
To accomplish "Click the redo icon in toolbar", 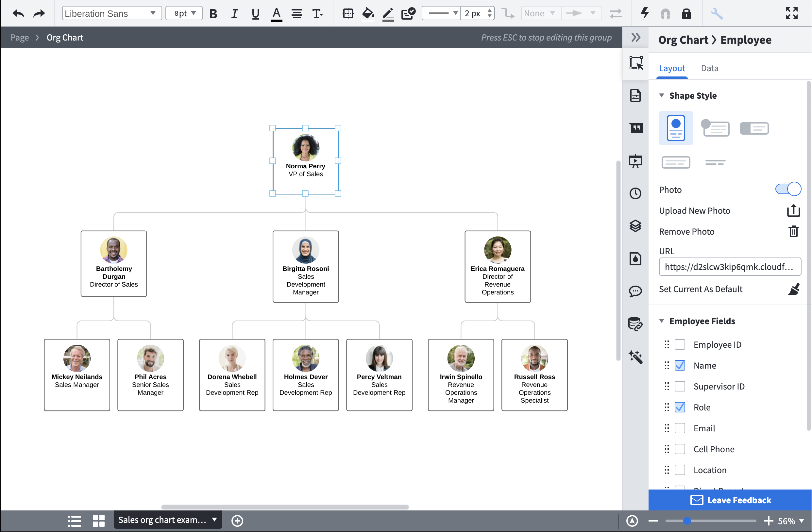I will tap(39, 13).
